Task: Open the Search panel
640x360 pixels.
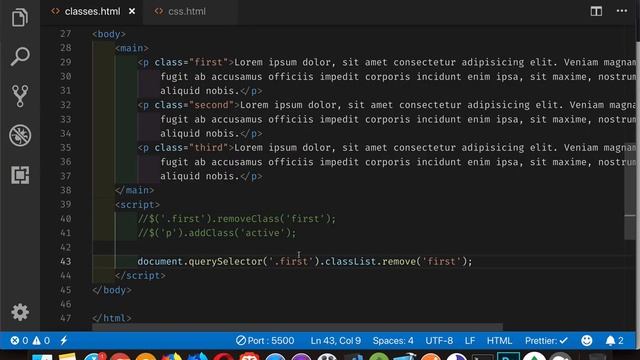Action: [20, 57]
